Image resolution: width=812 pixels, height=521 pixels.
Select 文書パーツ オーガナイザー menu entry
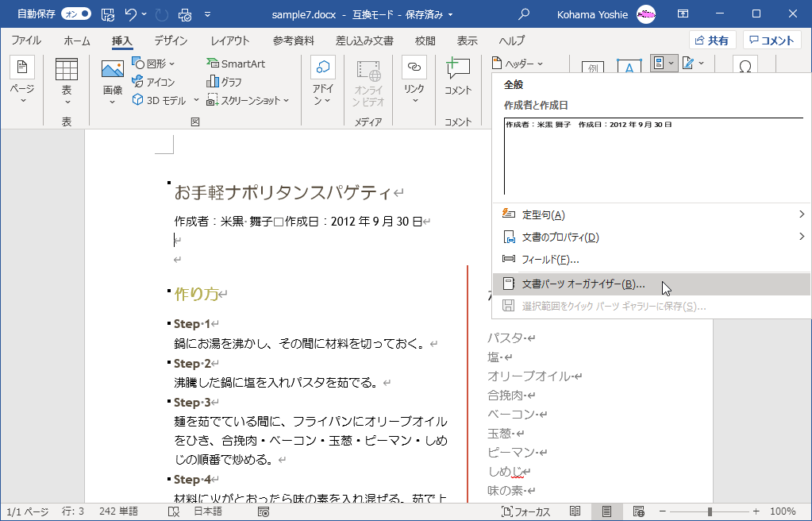(583, 284)
